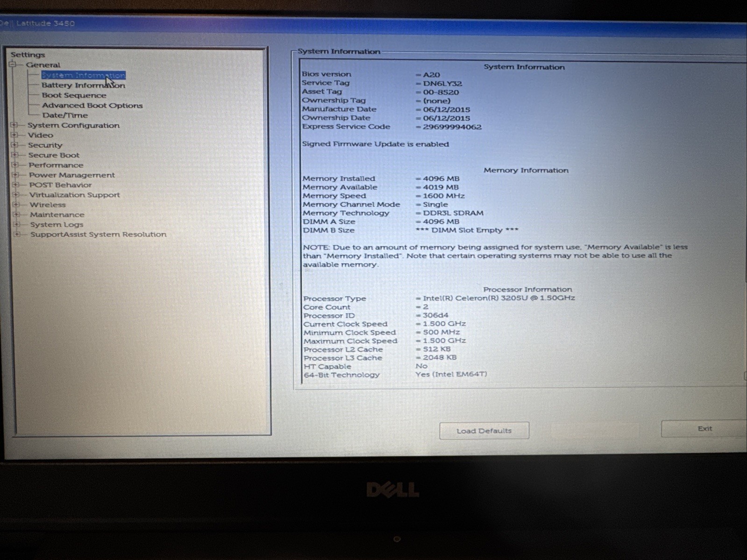Click the Memory Available value 4019 MB
Image resolution: width=747 pixels, height=560 pixels.
(x=441, y=187)
